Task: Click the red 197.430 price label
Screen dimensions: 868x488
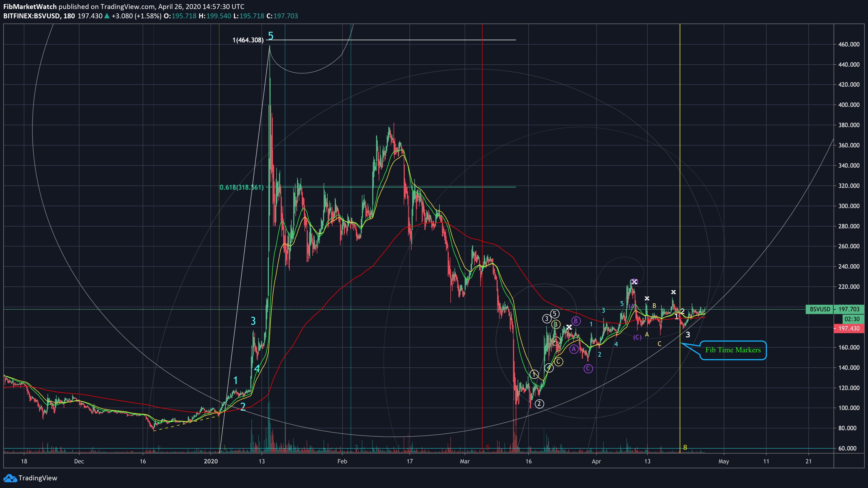Action: coord(849,328)
